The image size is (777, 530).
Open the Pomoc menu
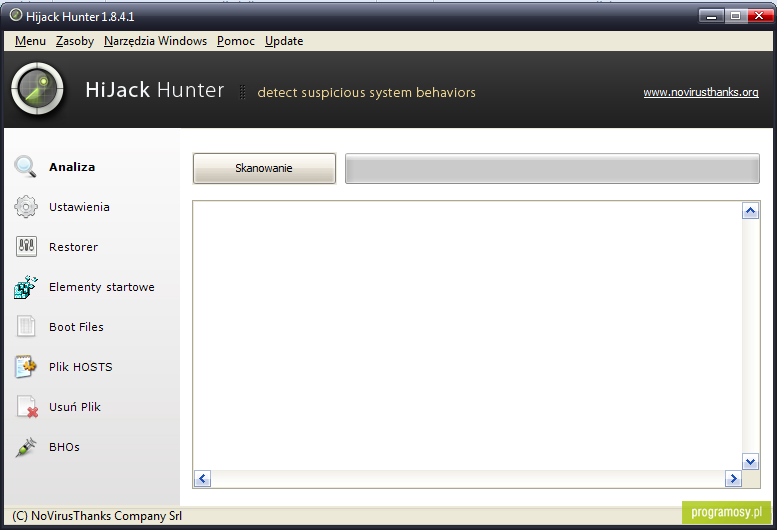coord(236,41)
